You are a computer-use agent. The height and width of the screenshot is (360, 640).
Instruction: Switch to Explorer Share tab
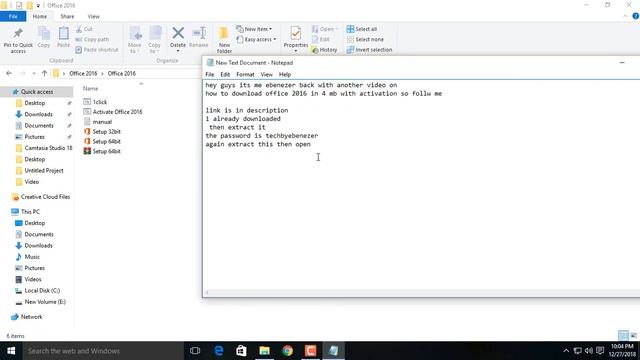click(67, 16)
